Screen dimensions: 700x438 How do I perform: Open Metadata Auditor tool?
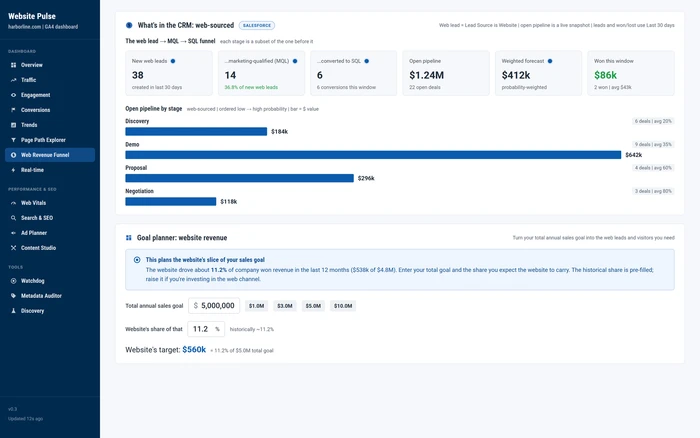[50, 296]
